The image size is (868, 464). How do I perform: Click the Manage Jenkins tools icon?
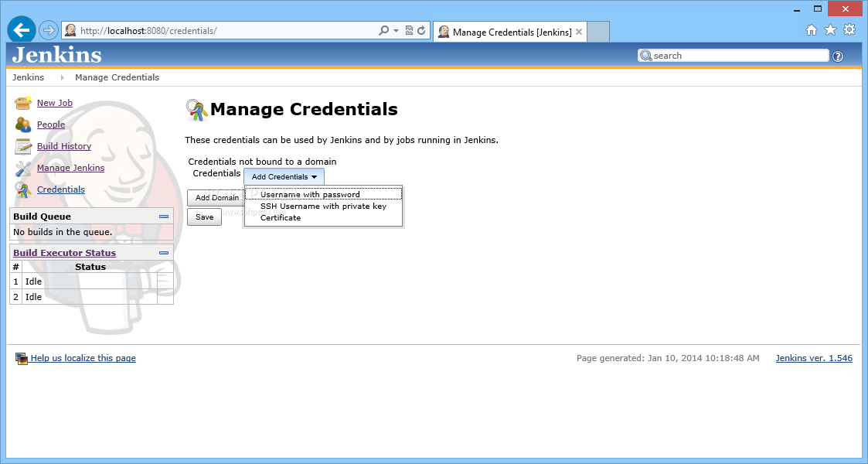coord(22,169)
